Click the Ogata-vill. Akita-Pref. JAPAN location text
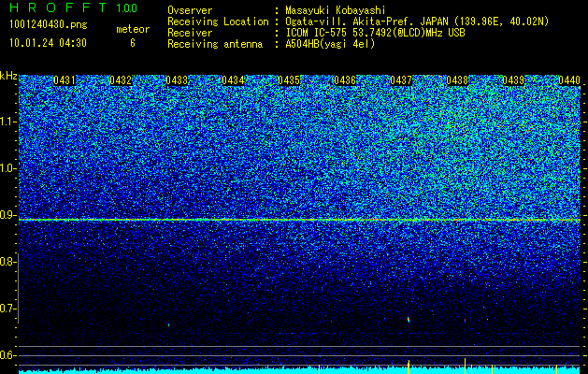The width and height of the screenshot is (588, 374). [x=417, y=22]
